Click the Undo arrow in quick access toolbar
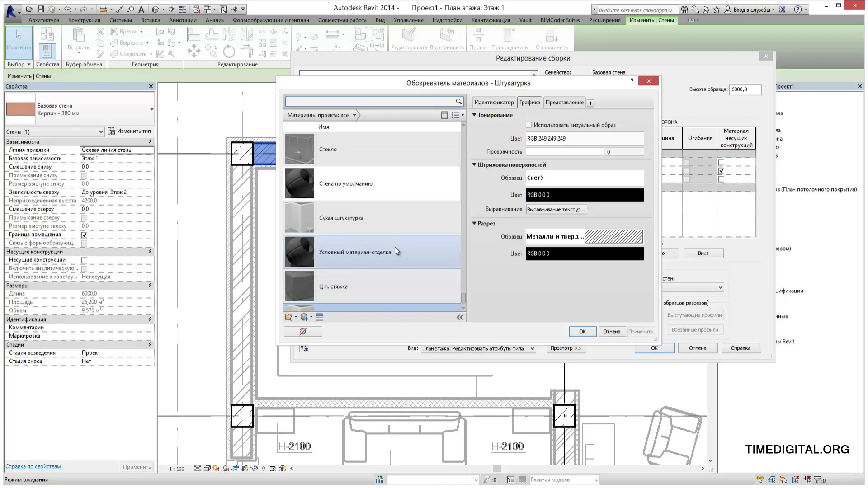 click(x=67, y=9)
